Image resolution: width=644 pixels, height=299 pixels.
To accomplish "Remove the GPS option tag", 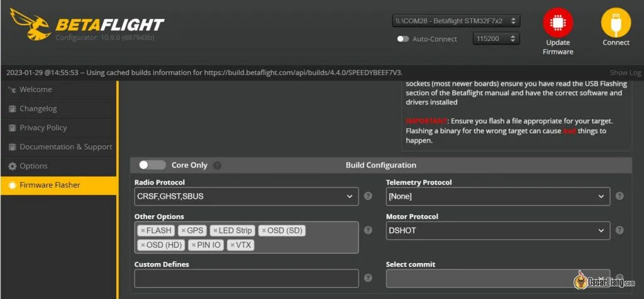I will [183, 231].
